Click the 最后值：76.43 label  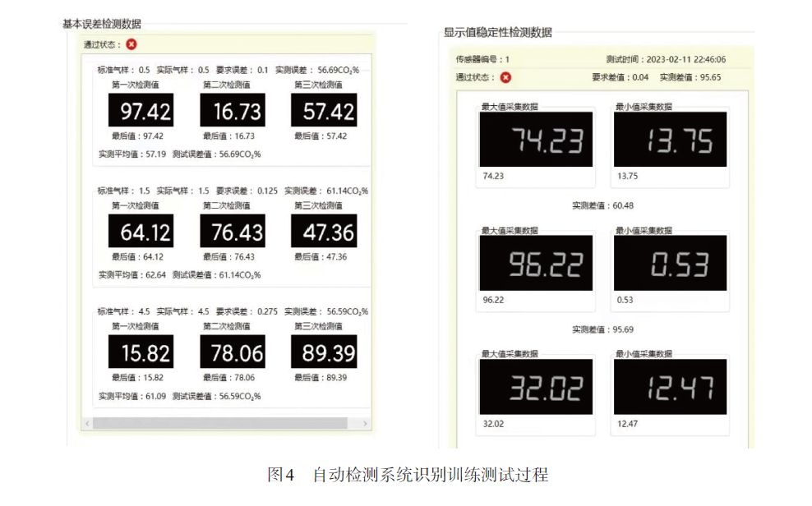(229, 257)
